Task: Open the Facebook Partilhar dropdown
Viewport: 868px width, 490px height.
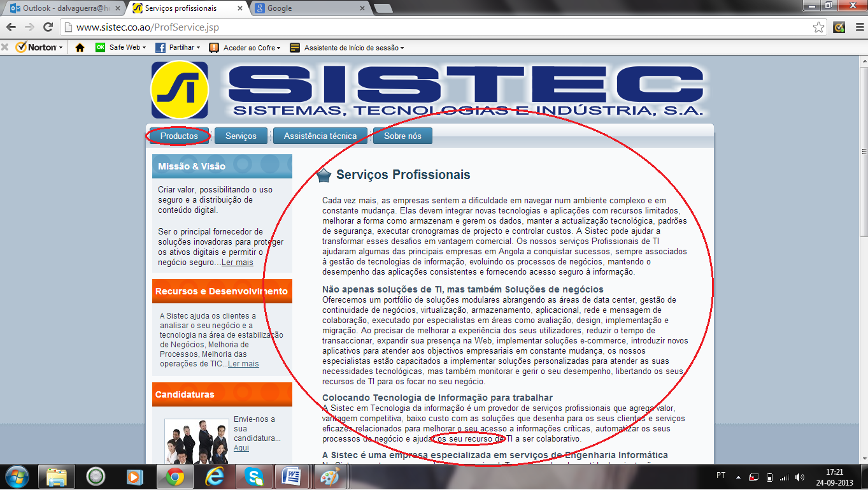Action: pyautogui.click(x=178, y=47)
